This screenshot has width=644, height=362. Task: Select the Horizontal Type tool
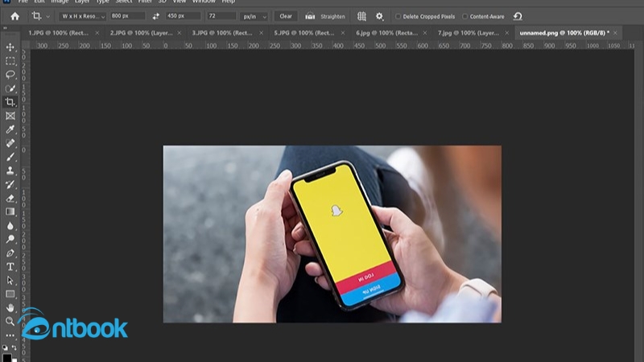pyautogui.click(x=10, y=267)
